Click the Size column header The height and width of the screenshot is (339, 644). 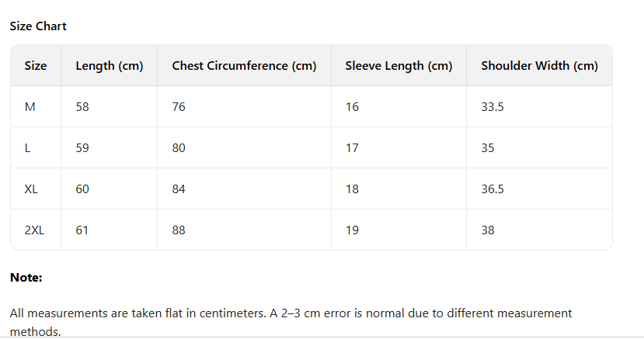[36, 66]
